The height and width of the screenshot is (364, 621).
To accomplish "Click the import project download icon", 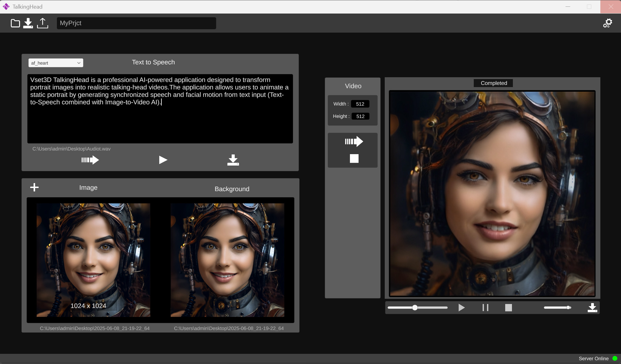I will pyautogui.click(x=28, y=23).
